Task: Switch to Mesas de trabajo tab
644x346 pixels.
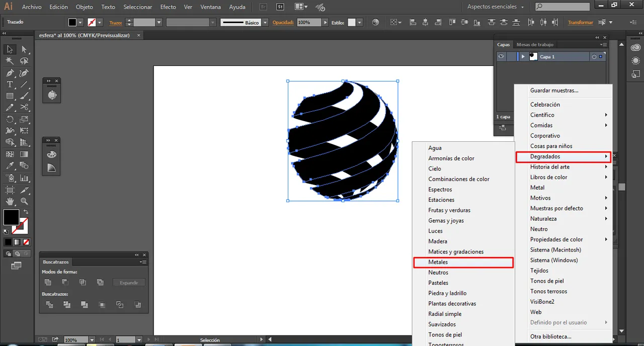Action: 535,45
